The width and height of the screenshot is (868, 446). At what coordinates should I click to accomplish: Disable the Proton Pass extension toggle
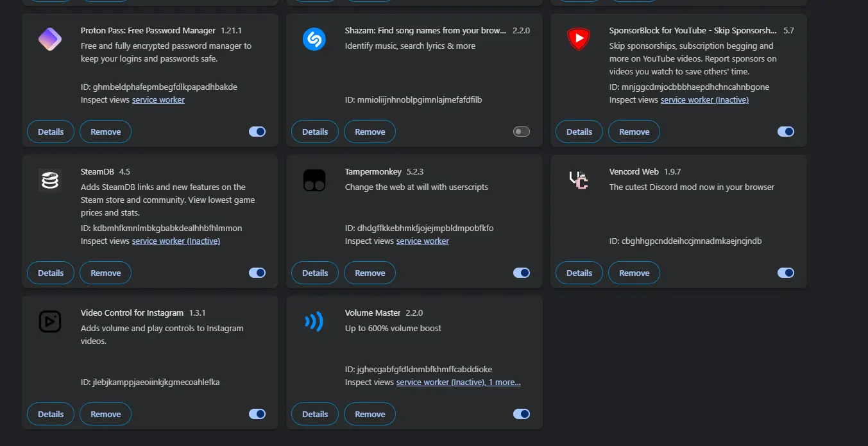click(257, 132)
